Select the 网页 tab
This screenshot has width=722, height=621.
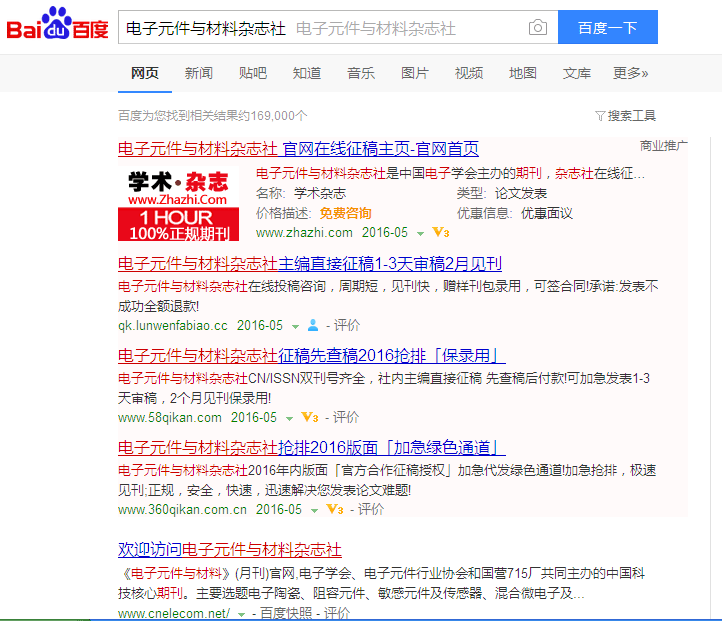click(145, 73)
